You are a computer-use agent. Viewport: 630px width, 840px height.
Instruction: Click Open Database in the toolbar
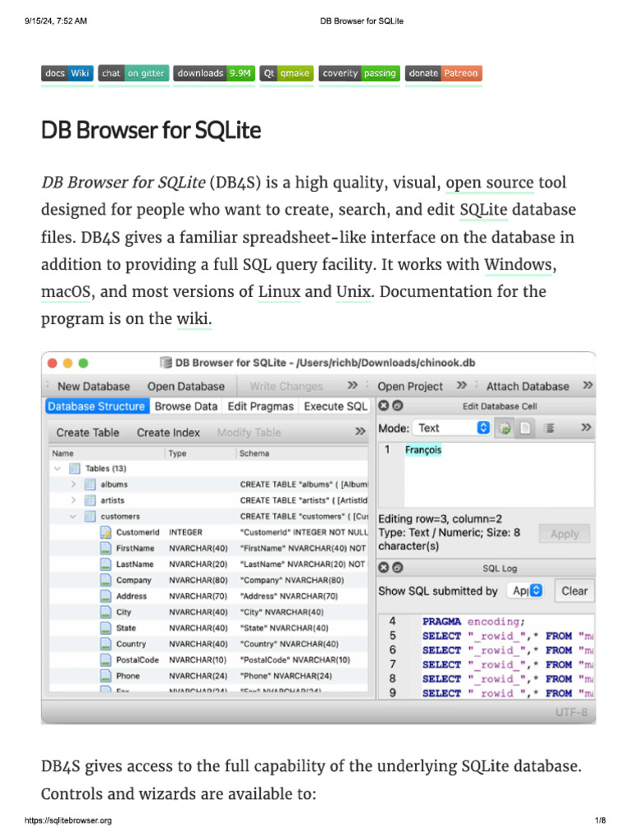point(186,386)
